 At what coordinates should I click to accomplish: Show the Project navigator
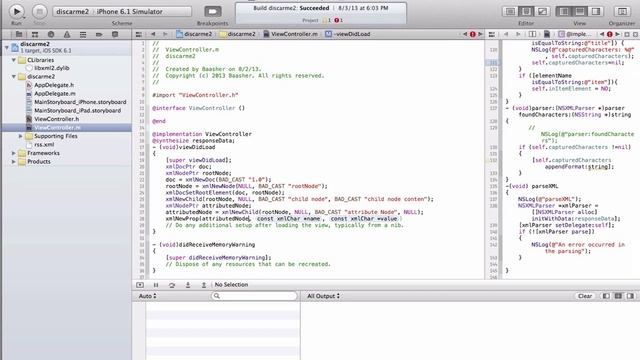19,34
